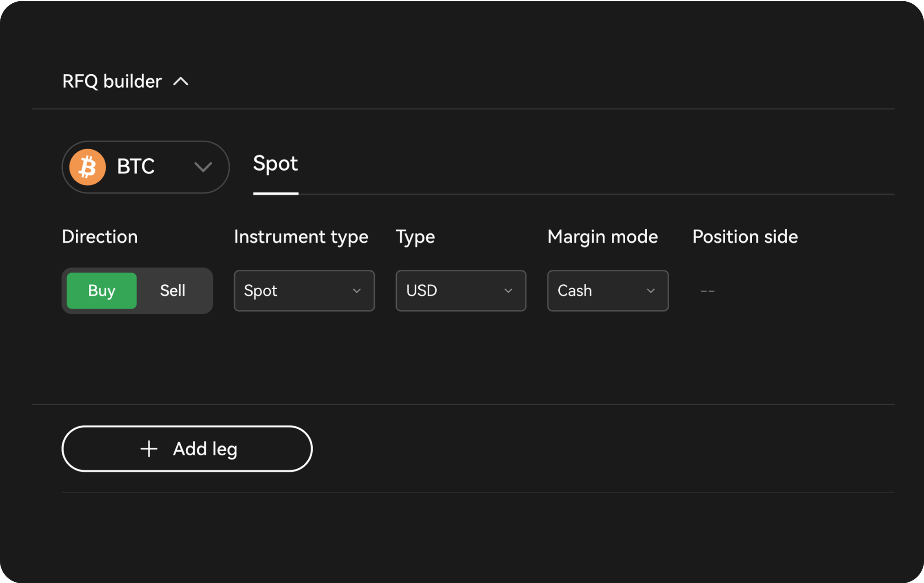924x583 pixels.
Task: Switch to the Spot tab
Action: pos(275,164)
